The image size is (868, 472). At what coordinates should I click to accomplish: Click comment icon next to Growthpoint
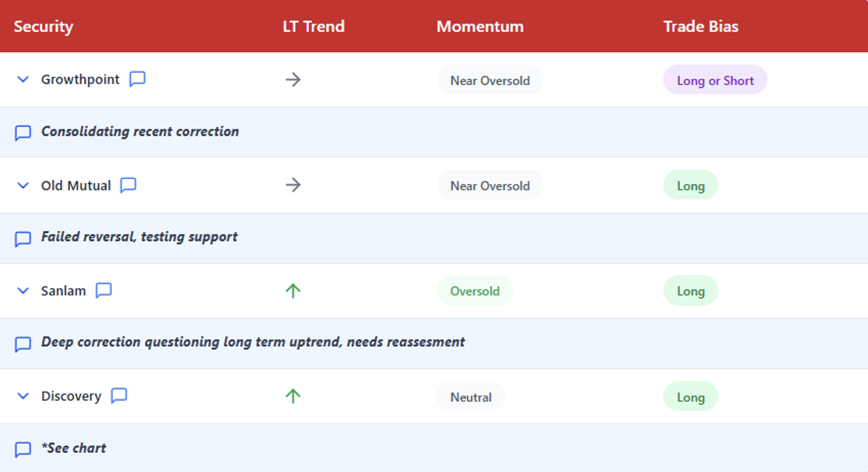[137, 79]
